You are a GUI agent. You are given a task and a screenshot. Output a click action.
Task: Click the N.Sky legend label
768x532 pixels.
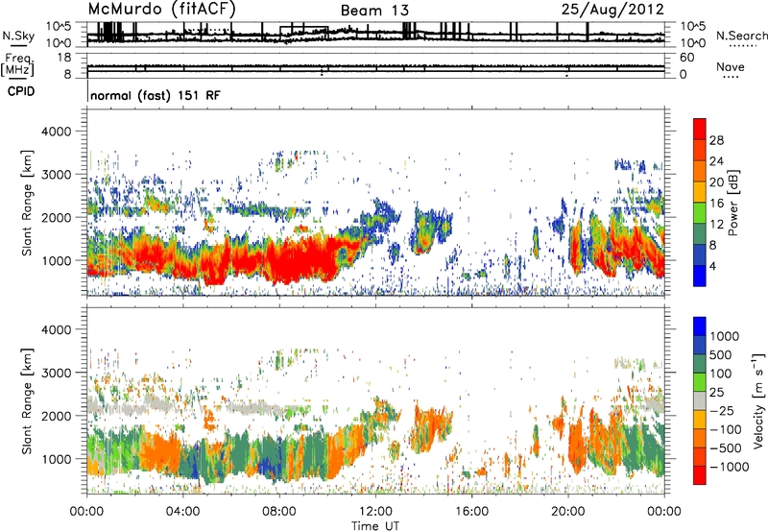(x=18, y=36)
